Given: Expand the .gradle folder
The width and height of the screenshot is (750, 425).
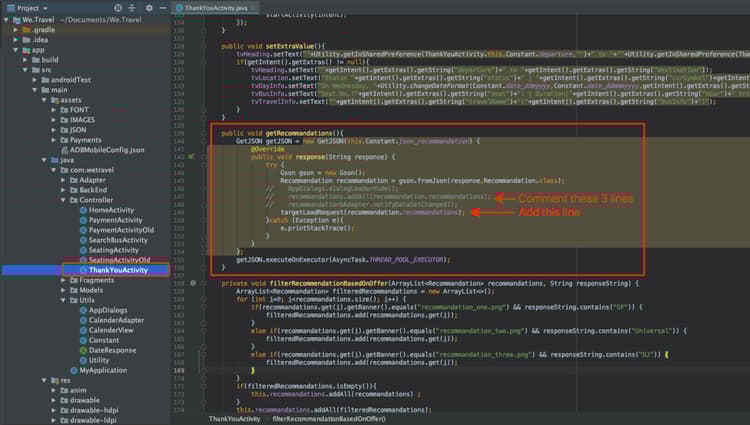Looking at the screenshot, I should (x=16, y=30).
